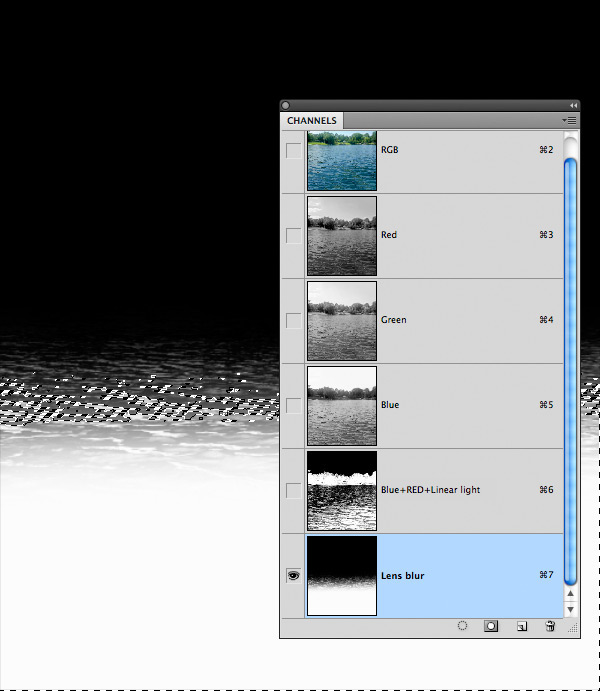Click the 'Blue' channel name
The height and width of the screenshot is (691, 600).
click(x=390, y=405)
